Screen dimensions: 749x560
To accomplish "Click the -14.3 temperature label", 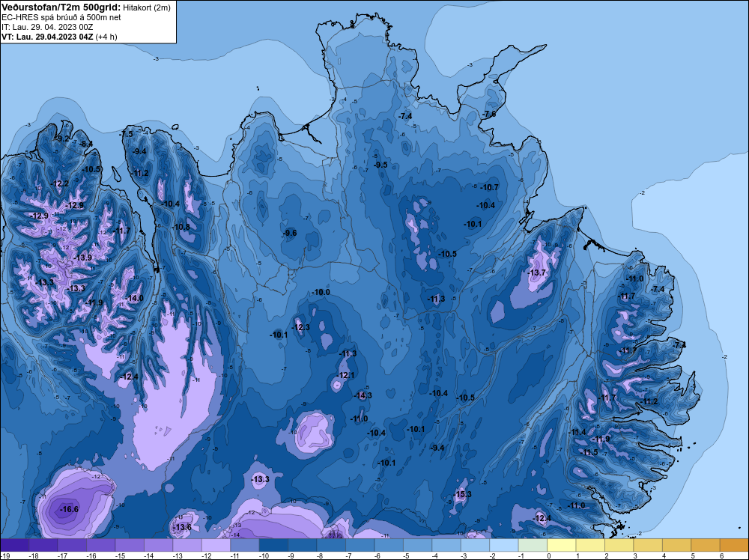I will pos(363,395).
